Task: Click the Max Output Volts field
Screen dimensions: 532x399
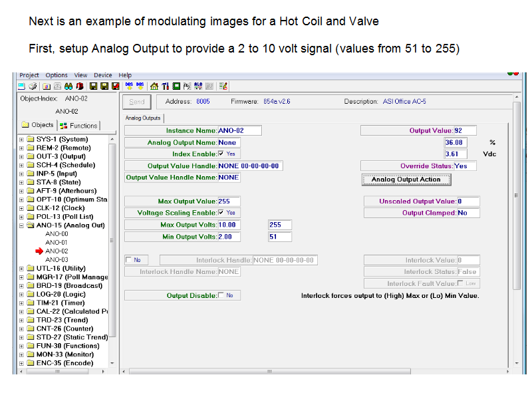Action: click(229, 225)
